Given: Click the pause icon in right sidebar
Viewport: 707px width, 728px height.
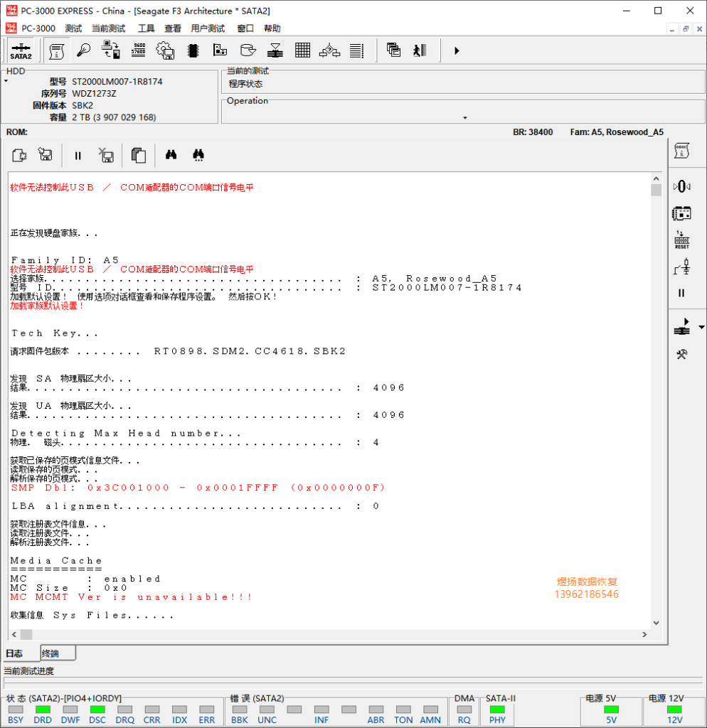Looking at the screenshot, I should [681, 293].
